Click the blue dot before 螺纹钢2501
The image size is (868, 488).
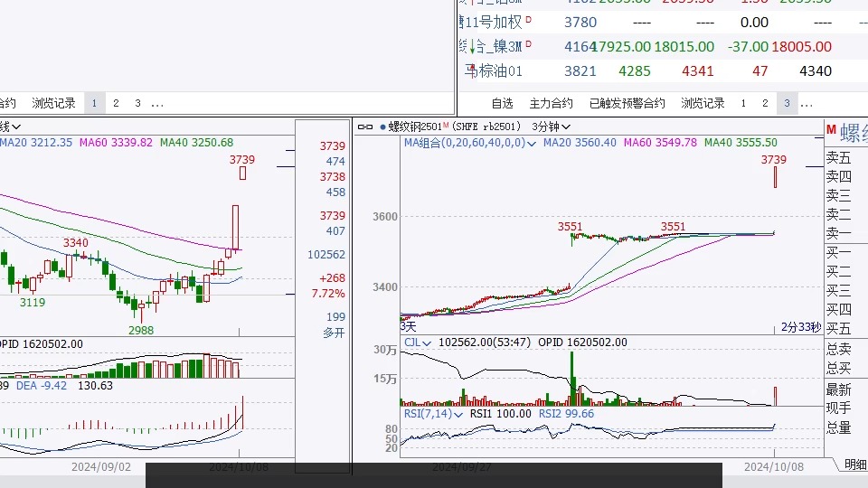[x=382, y=127]
